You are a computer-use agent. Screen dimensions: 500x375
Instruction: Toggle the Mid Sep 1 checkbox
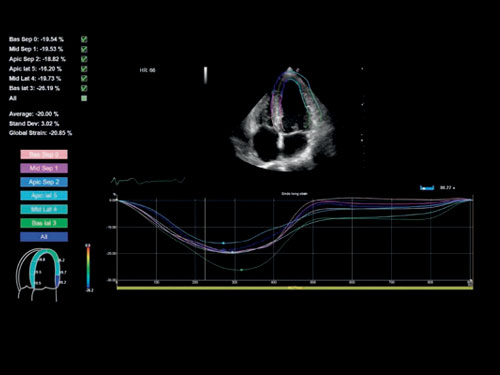84,49
